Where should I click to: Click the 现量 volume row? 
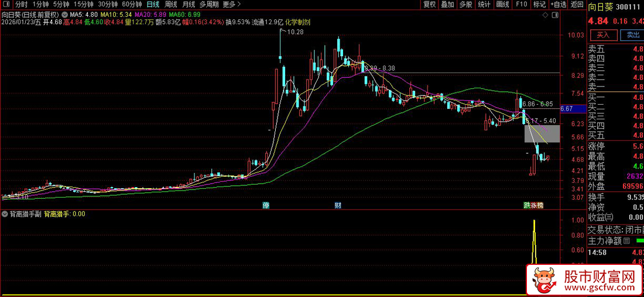[x=616, y=176]
